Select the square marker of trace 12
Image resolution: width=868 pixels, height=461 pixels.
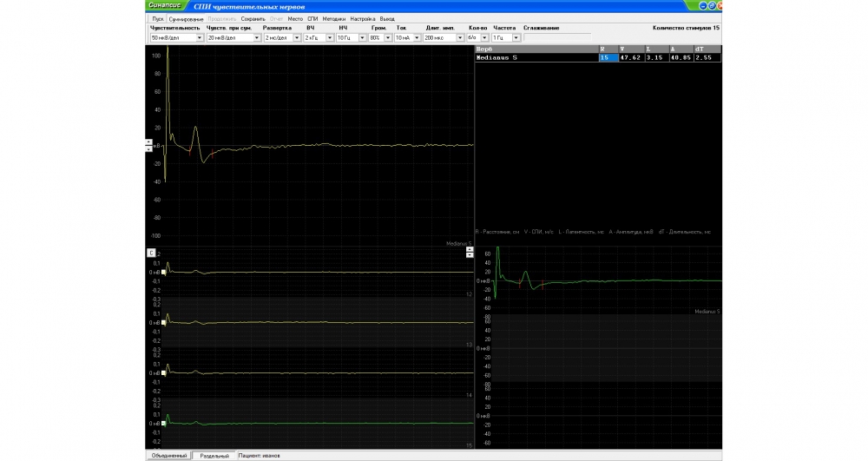[163, 273]
